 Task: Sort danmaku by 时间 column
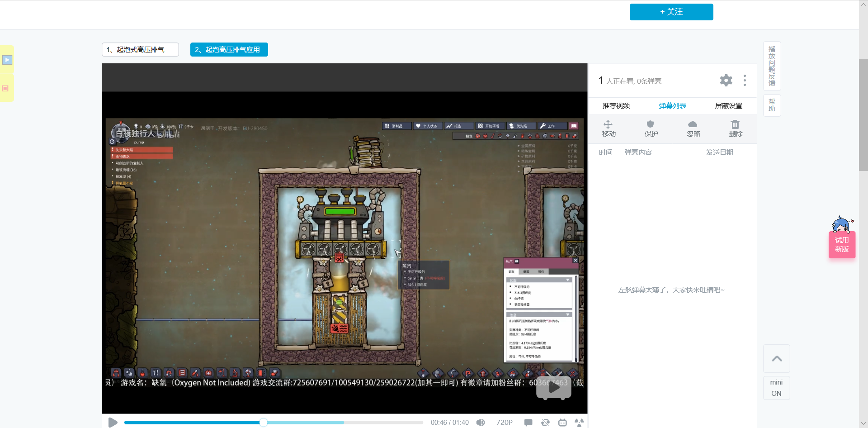pos(606,152)
